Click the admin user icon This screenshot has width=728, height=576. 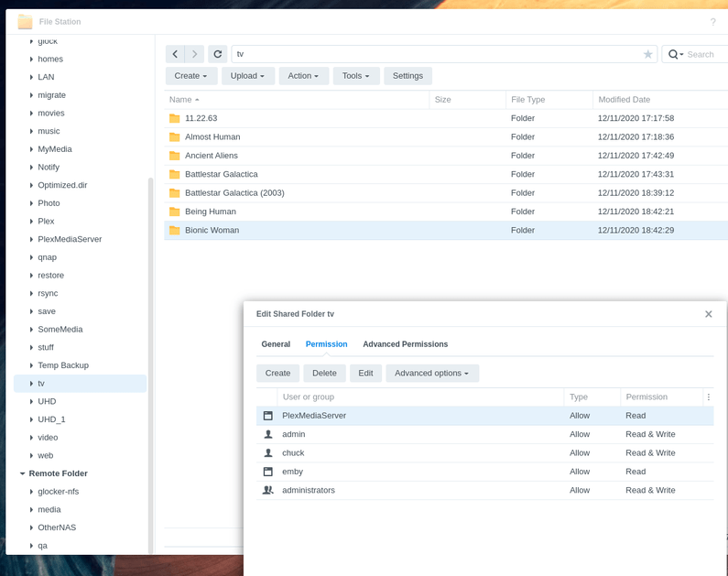pos(268,434)
